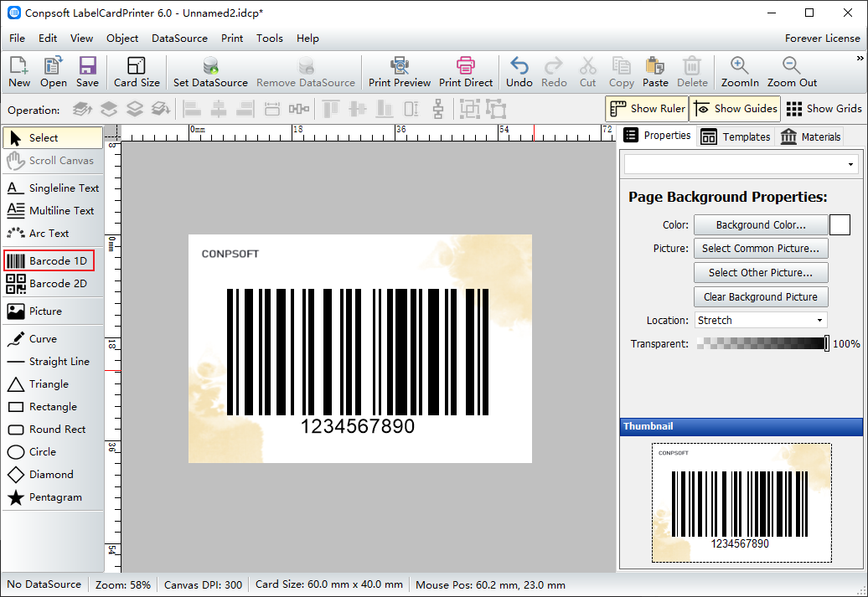Image resolution: width=868 pixels, height=597 pixels.
Task: Open the Edit menu
Action: coord(48,39)
